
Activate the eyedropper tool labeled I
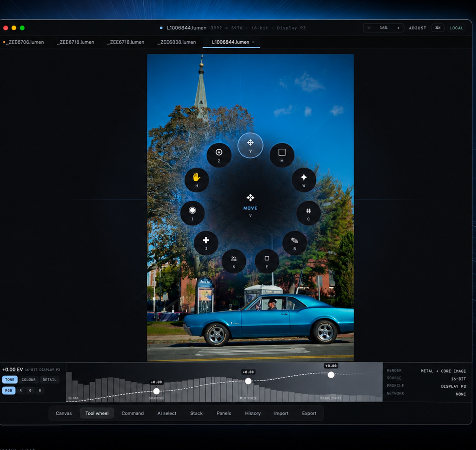point(192,213)
